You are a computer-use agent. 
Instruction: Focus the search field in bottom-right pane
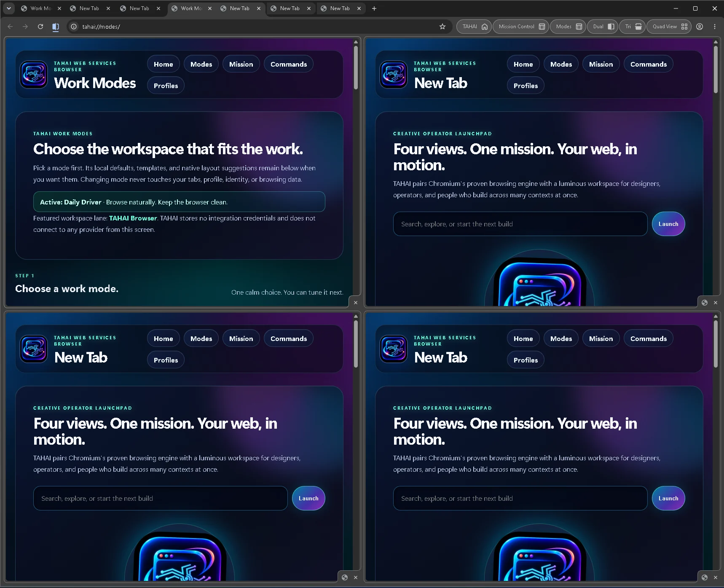pyautogui.click(x=520, y=498)
